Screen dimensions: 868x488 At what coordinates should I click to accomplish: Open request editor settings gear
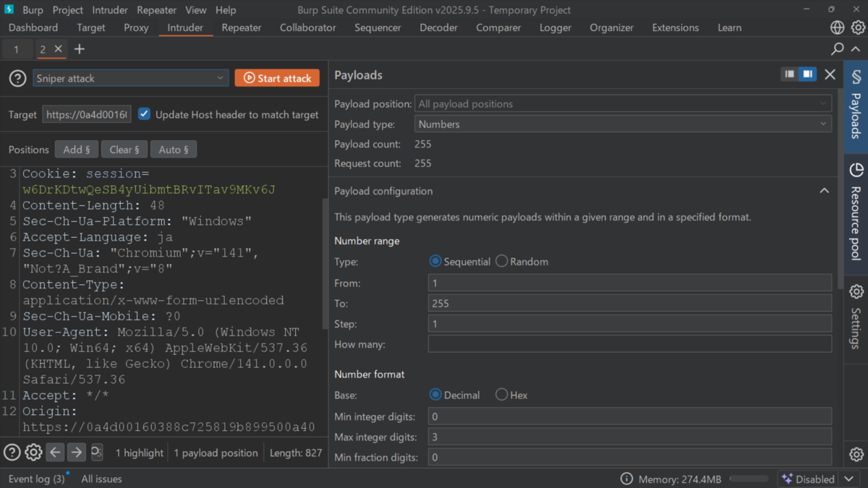click(33, 453)
